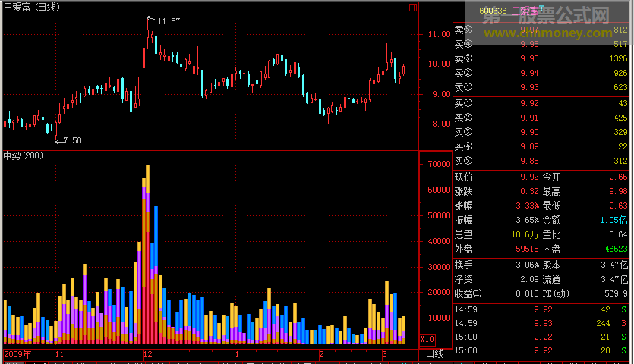Viewport: 634px width, 364px height.
Task: Click the 11.00 price level on the axis
Action: click(x=440, y=35)
